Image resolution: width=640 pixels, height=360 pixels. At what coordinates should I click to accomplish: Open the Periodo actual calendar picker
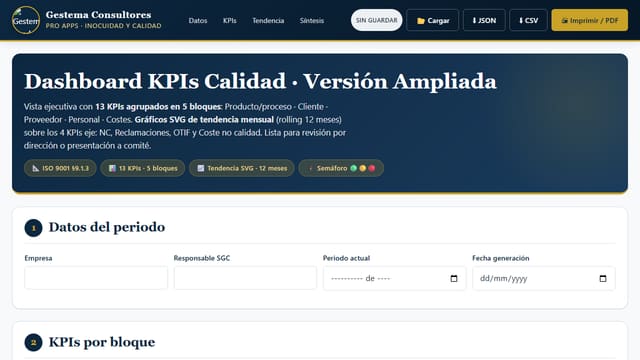pos(454,278)
